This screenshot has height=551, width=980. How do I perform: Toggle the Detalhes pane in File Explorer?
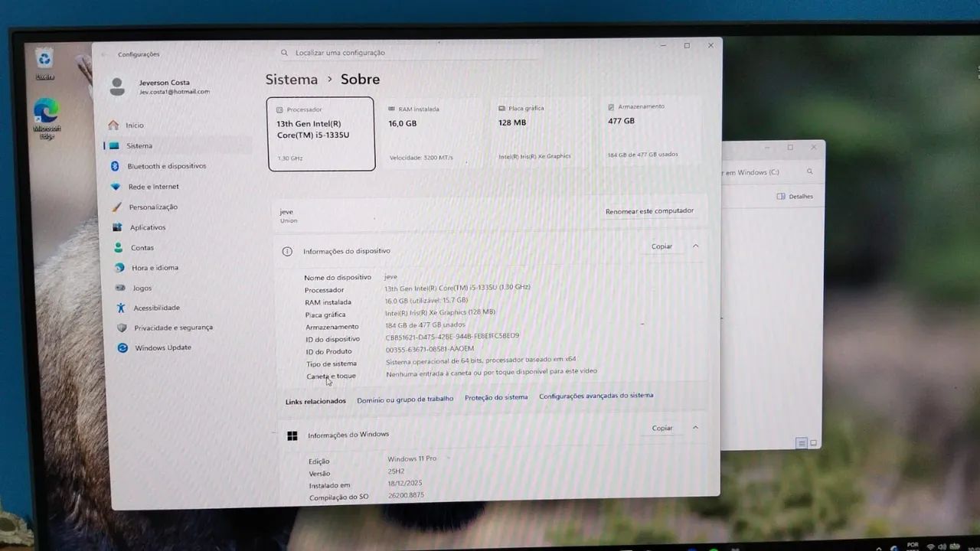point(795,197)
